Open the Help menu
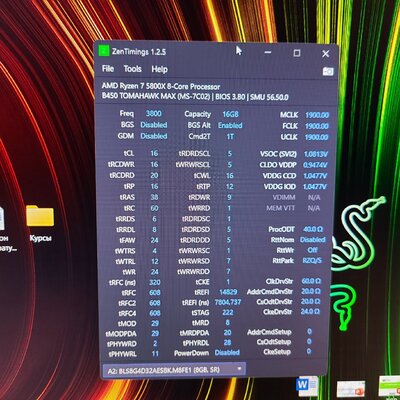This screenshot has width=400, height=400. (x=159, y=69)
